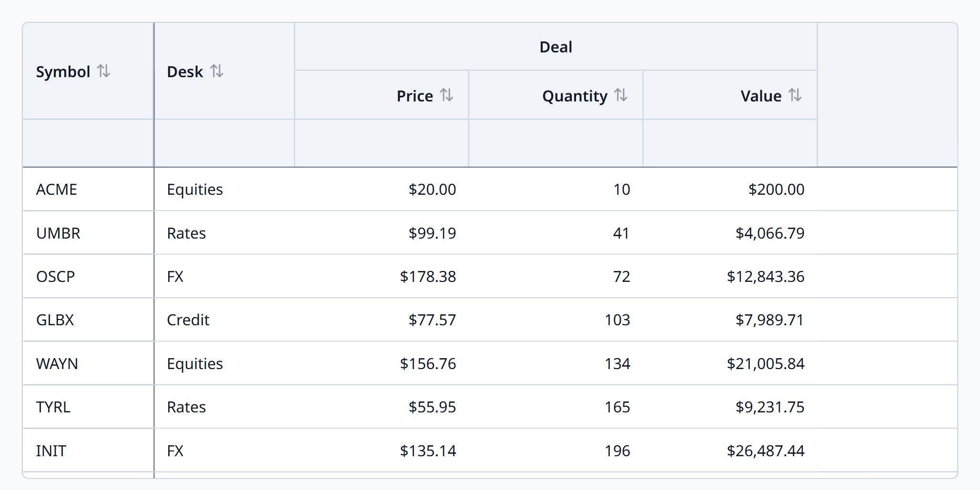The image size is (980, 490).
Task: Click the Deal group header
Action: [556, 47]
